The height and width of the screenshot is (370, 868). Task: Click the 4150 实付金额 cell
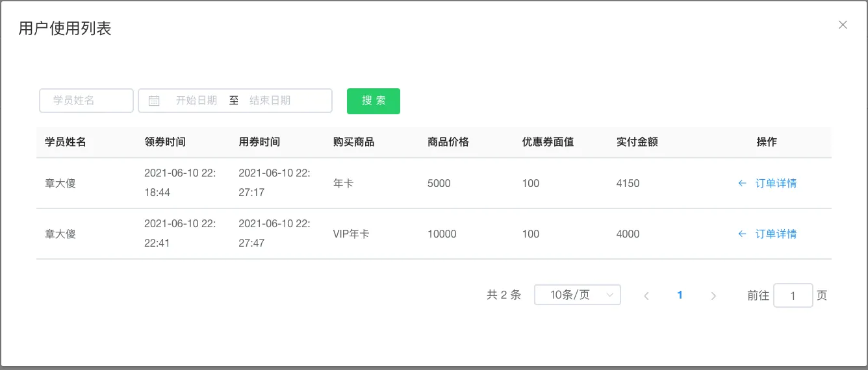[628, 183]
